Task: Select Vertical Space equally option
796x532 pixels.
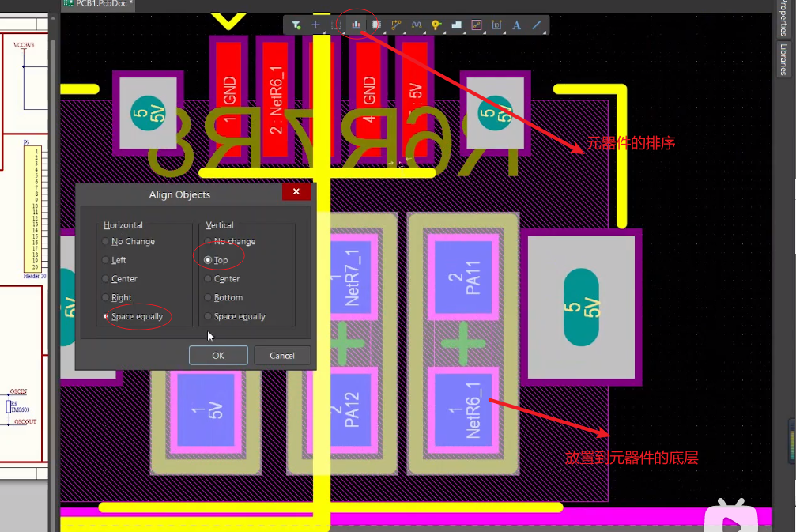Action: 235,316
